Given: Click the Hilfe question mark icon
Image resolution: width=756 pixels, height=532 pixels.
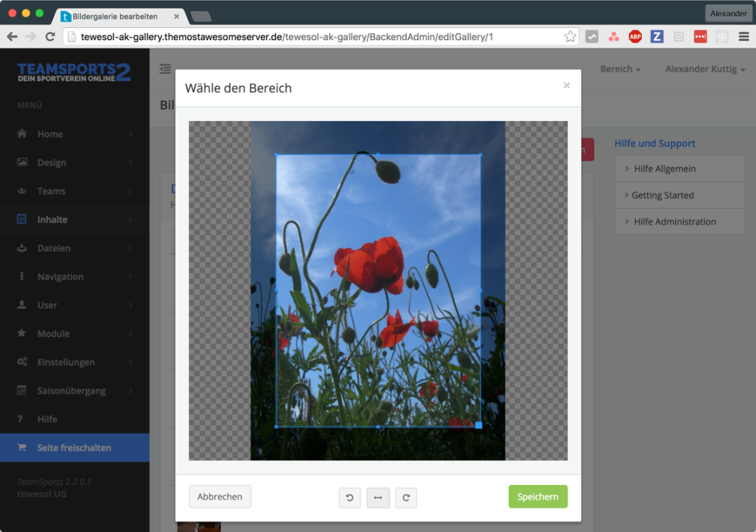Looking at the screenshot, I should 20,419.
